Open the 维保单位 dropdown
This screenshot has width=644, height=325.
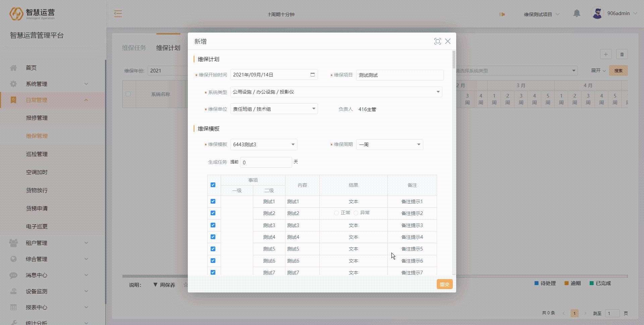[x=274, y=109]
